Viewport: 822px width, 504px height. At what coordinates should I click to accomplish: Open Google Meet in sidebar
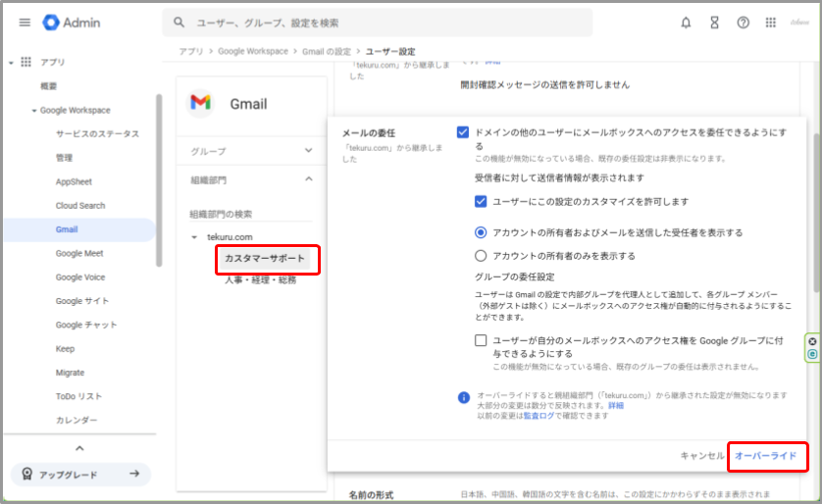click(x=79, y=254)
